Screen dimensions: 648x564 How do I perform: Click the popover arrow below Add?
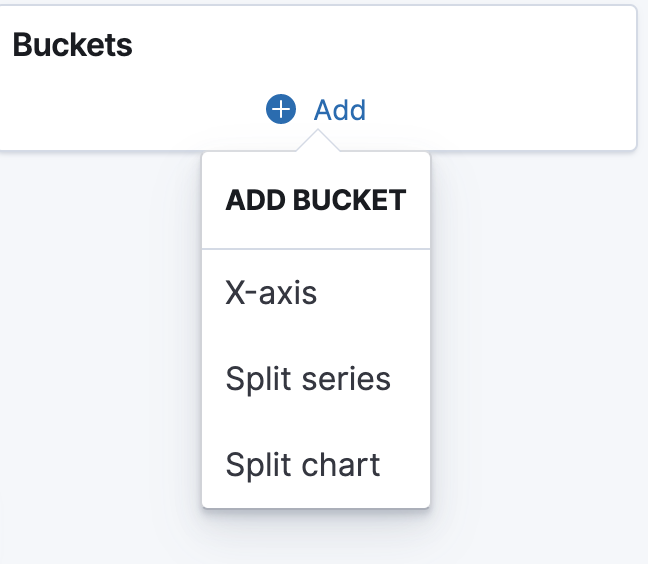click(x=318, y=140)
